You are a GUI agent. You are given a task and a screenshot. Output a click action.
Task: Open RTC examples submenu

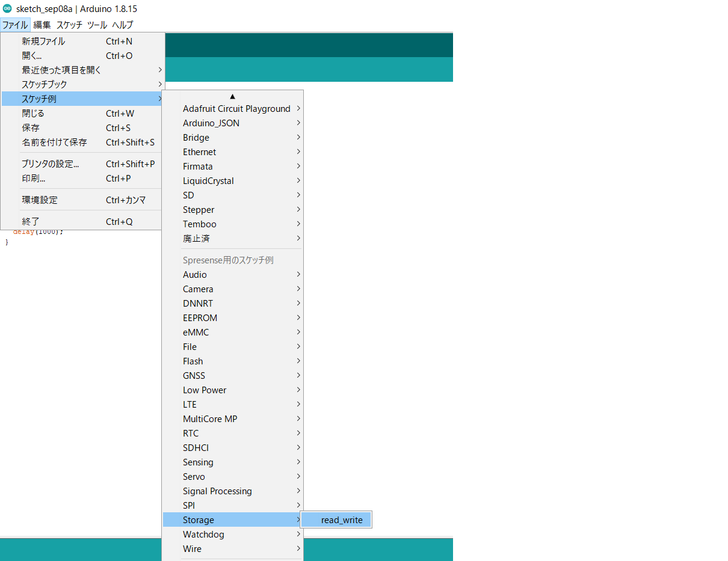pyautogui.click(x=232, y=434)
